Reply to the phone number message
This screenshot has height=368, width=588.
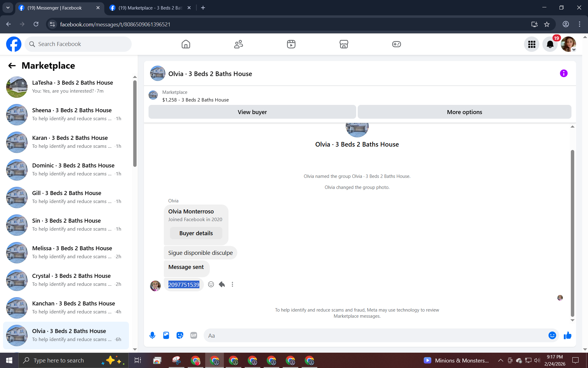222,284
